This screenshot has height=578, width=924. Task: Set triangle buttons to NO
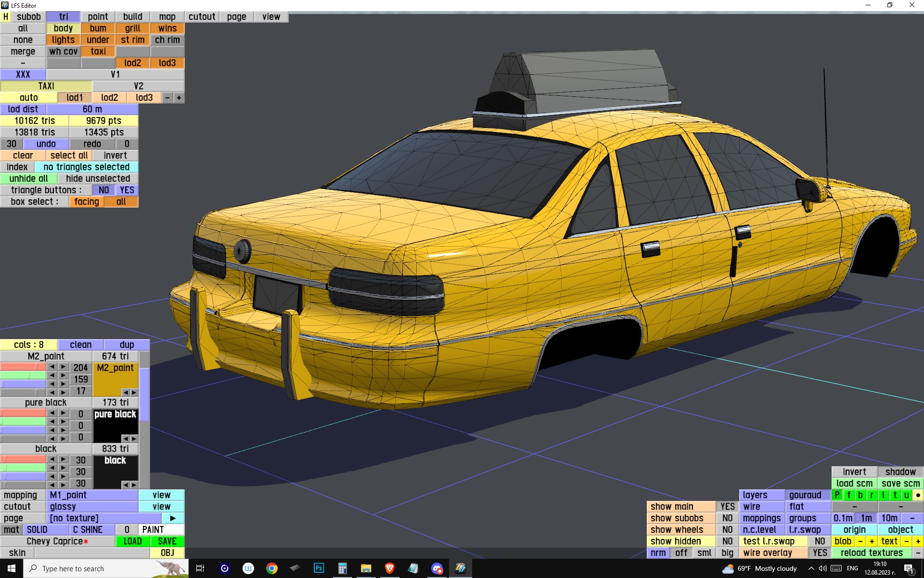click(103, 190)
